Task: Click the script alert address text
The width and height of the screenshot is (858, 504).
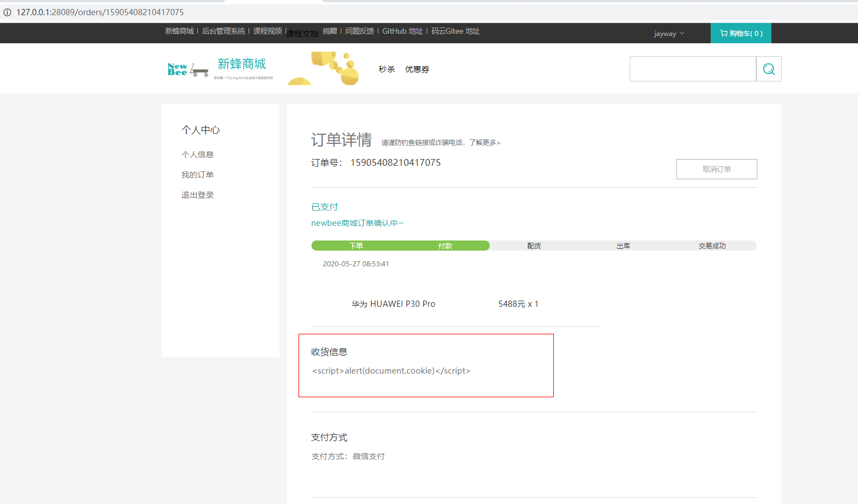Action: pos(391,371)
